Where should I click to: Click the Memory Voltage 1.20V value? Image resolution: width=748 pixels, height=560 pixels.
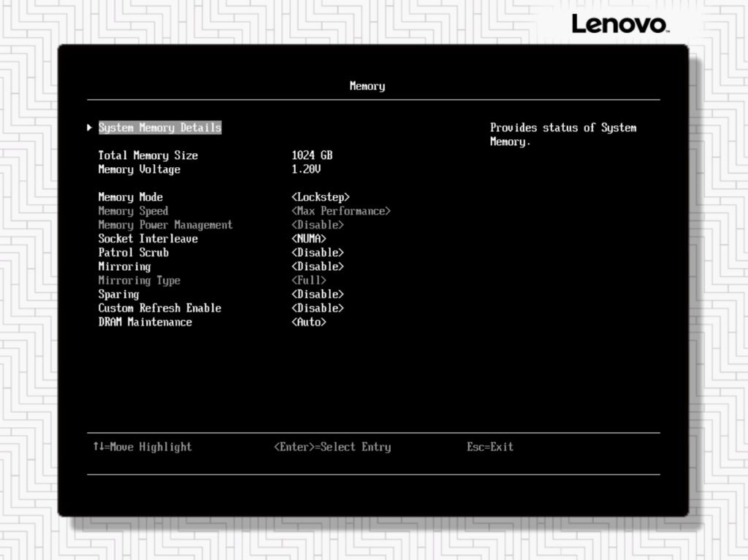(x=306, y=169)
